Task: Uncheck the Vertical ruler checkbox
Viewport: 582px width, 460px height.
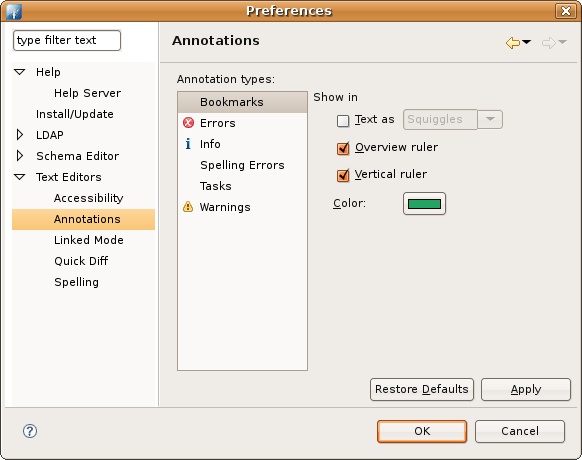Action: [x=343, y=175]
